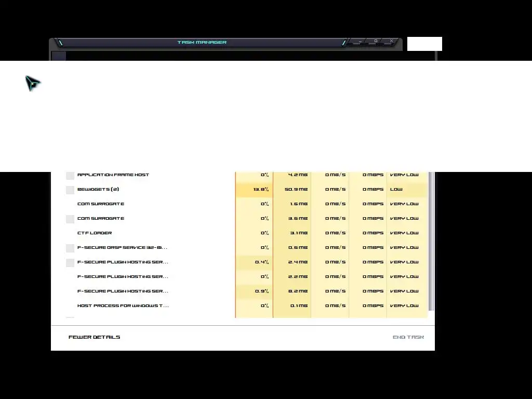Select the CTF Loader process name
Screen dimensions: 532x399
[95, 233]
